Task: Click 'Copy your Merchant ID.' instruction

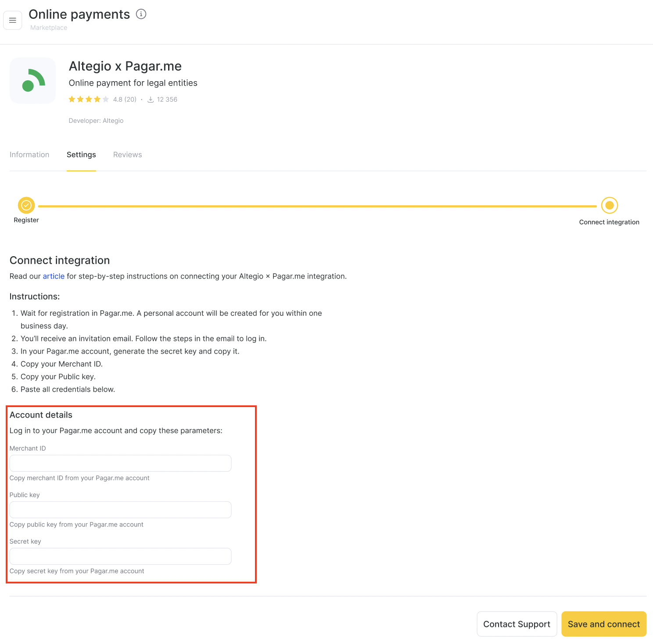Action: click(61, 364)
